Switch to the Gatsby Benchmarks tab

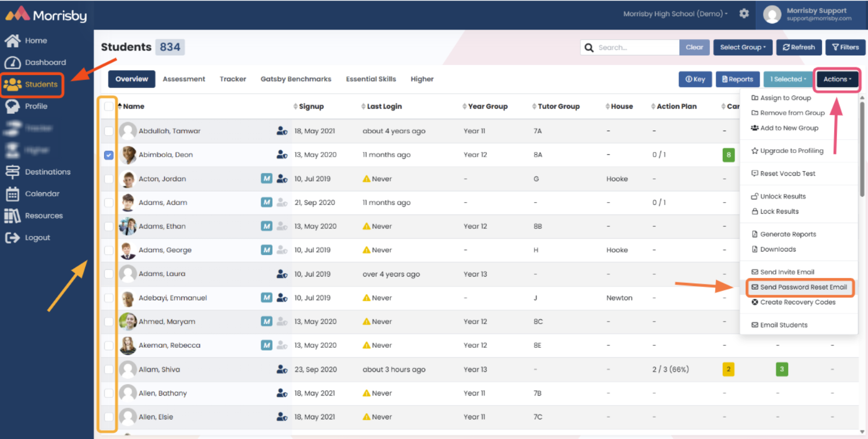pos(296,79)
